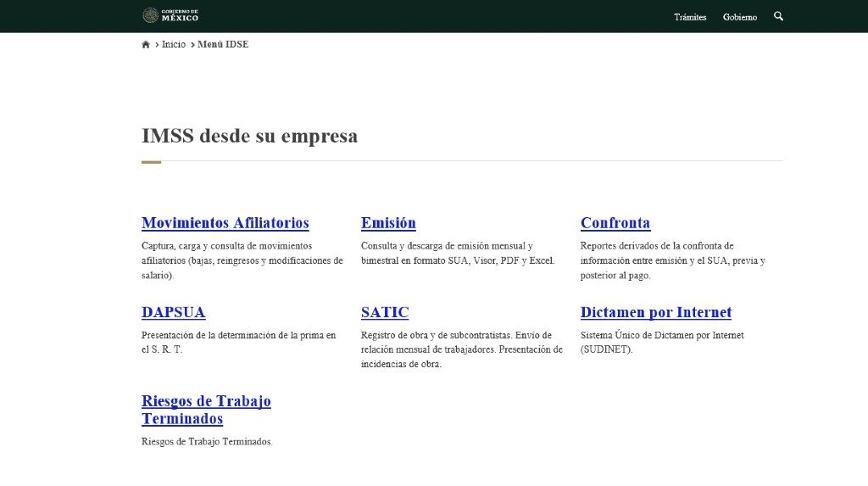The image size is (868, 486).
Task: Open the SATIC link
Action: (x=385, y=312)
